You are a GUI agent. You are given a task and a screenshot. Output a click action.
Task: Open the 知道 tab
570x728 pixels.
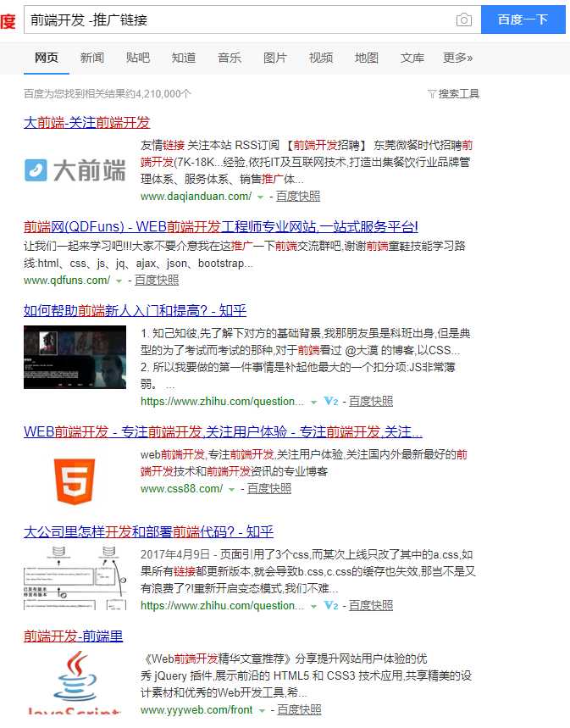tap(184, 58)
